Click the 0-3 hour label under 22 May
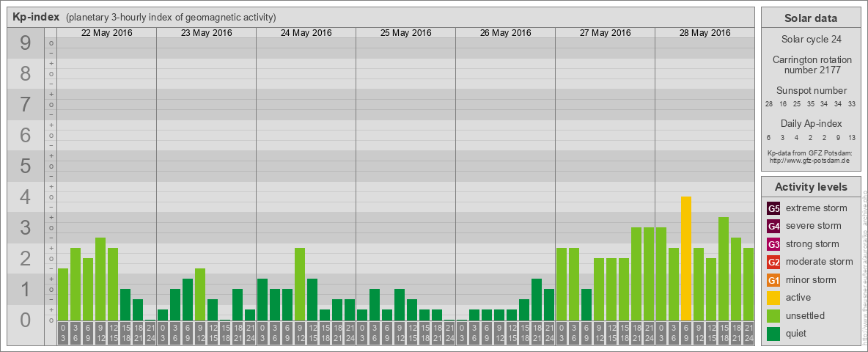Screen dimensions: 868x352 coord(63,334)
